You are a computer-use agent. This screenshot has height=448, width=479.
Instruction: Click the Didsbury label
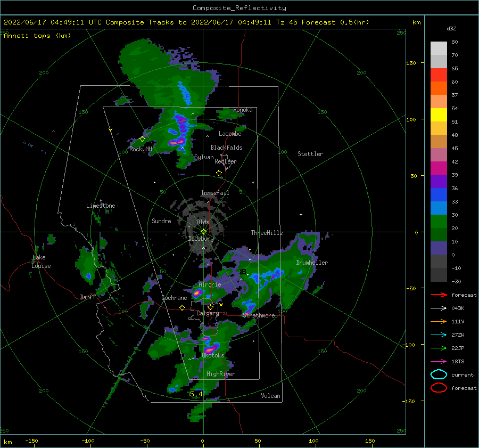tap(201, 239)
